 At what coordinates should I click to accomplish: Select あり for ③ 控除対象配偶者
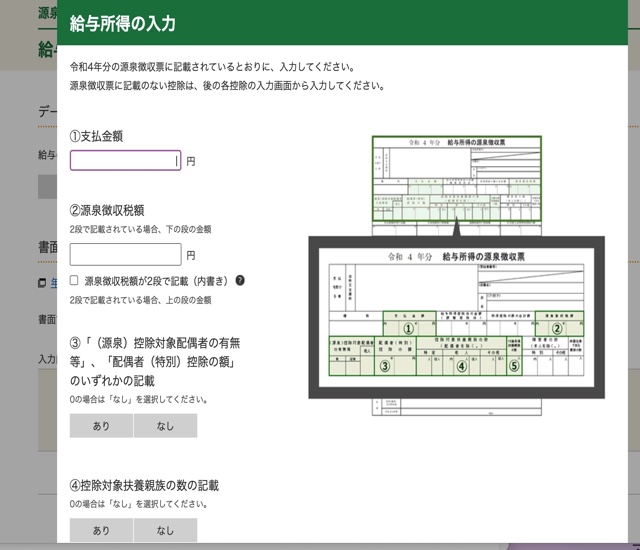(x=101, y=426)
